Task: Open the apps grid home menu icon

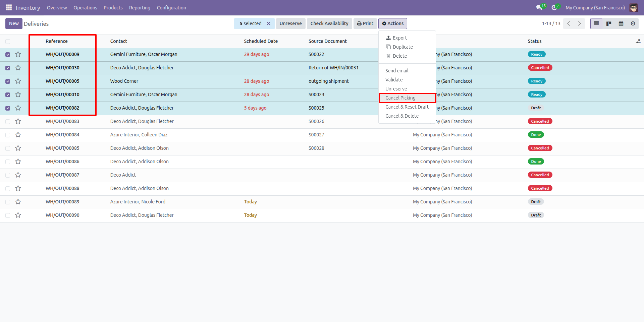Action: (9, 7)
